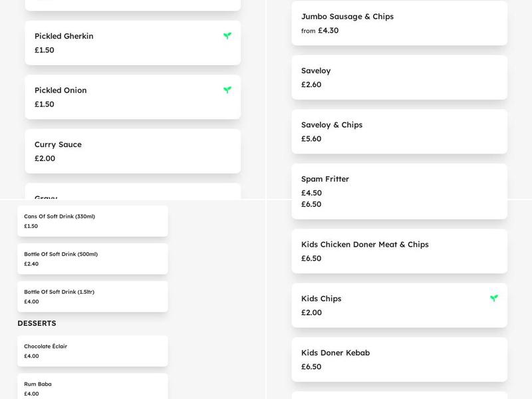Click the Pickled Onion £1.50 price
Viewport: 532px width, 399px height.
tap(45, 104)
